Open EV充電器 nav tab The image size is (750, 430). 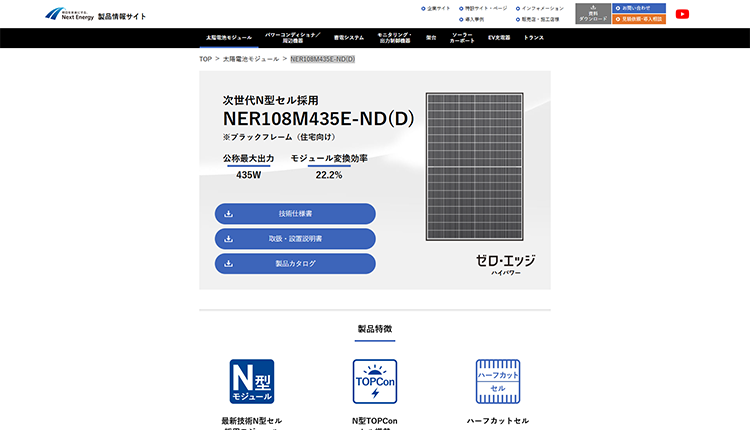click(x=499, y=38)
